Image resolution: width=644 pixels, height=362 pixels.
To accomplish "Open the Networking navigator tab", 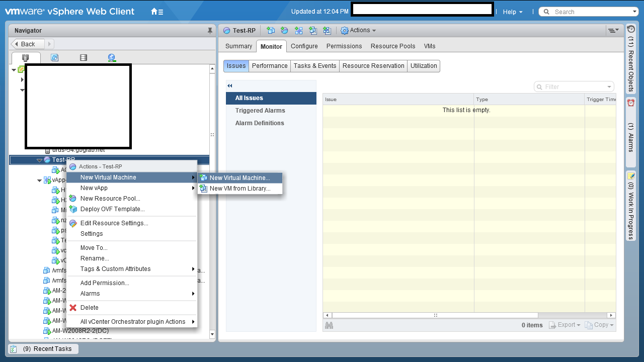I will click(x=112, y=58).
